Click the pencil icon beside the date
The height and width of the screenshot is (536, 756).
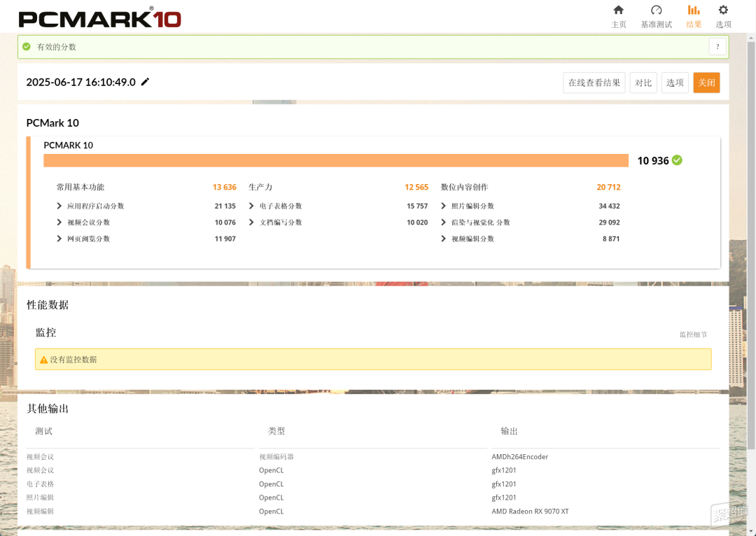[145, 81]
